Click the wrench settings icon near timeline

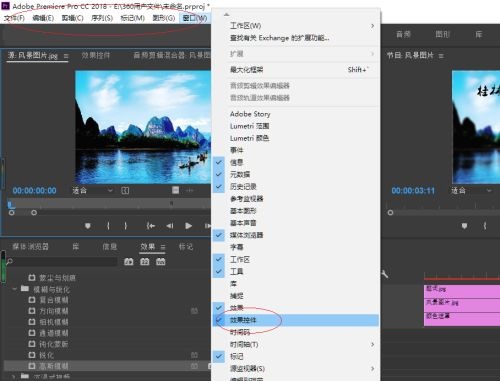click(385, 274)
